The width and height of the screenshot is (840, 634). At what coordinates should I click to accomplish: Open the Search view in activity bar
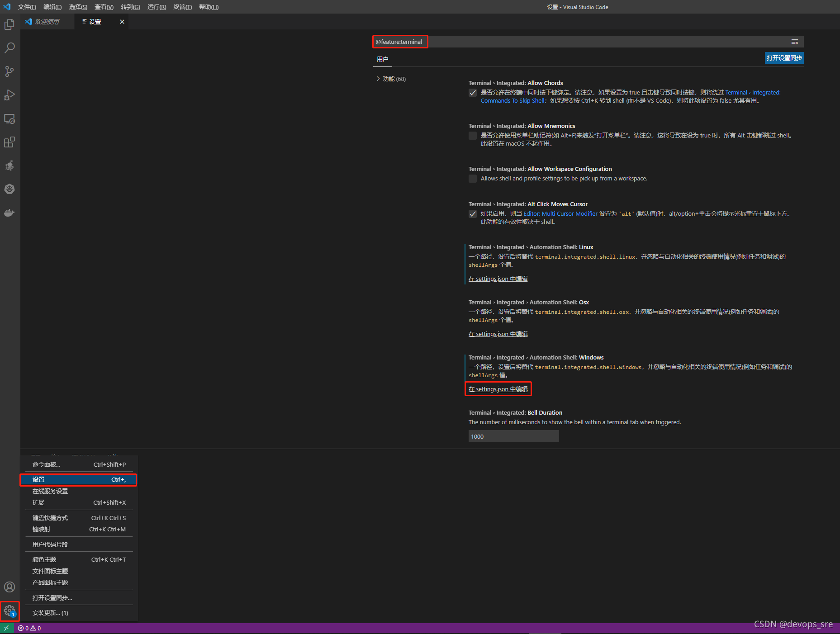(x=9, y=48)
